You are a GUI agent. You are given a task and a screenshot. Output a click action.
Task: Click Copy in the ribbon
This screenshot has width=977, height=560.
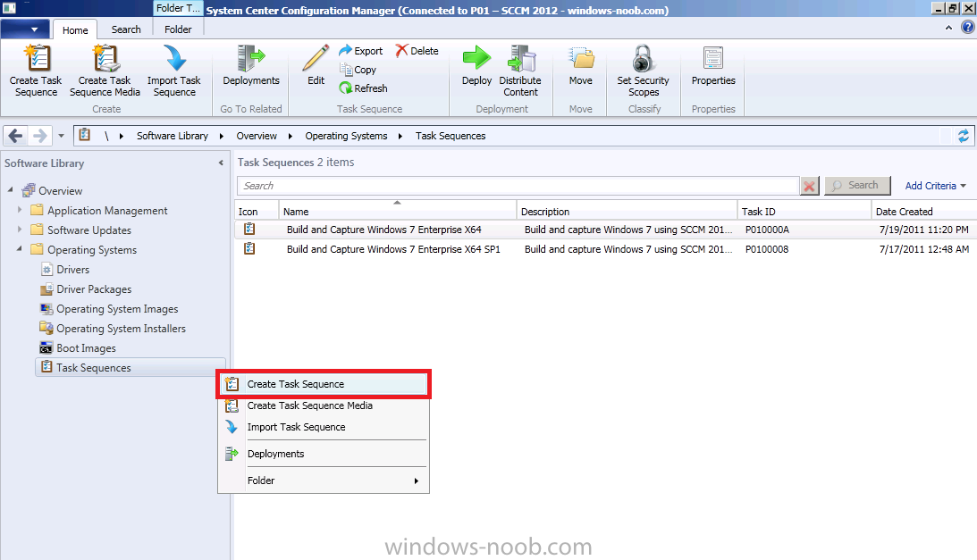click(x=358, y=70)
